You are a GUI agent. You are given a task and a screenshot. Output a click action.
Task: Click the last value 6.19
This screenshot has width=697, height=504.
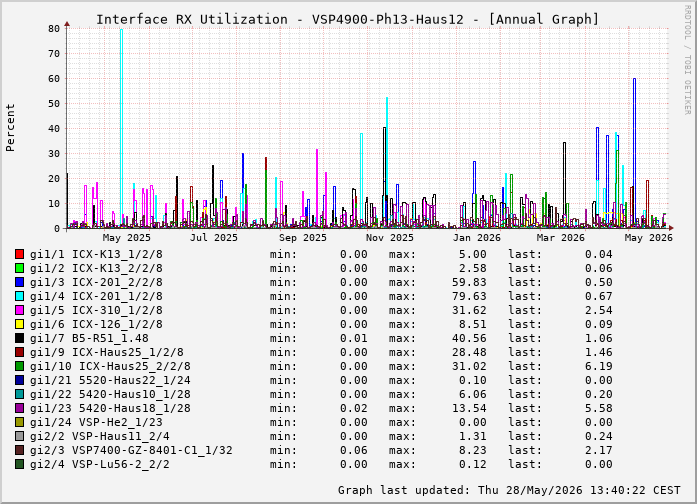point(599,366)
